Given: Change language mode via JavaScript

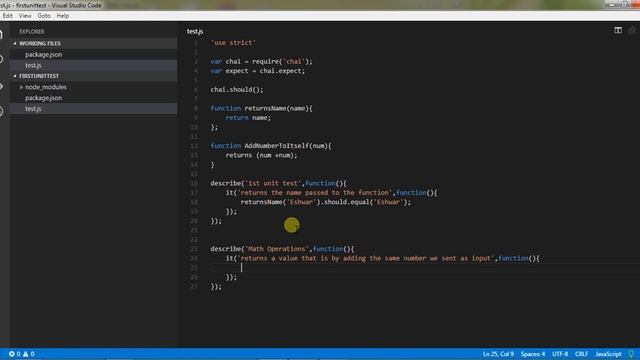Looking at the screenshot, I should coord(608,354).
